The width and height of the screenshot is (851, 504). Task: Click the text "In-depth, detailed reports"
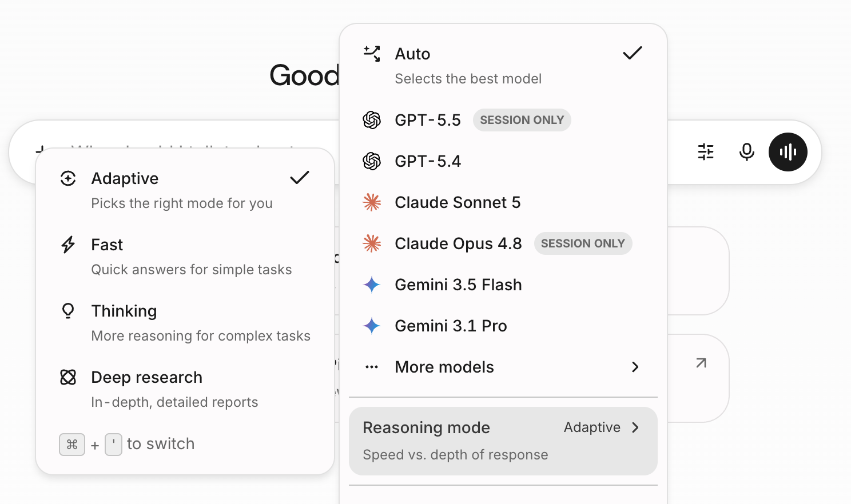coord(174,402)
